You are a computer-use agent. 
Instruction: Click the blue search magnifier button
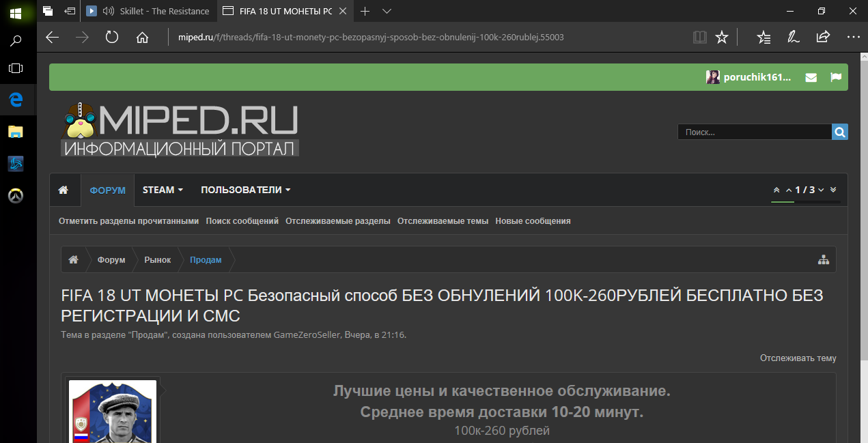(x=840, y=132)
